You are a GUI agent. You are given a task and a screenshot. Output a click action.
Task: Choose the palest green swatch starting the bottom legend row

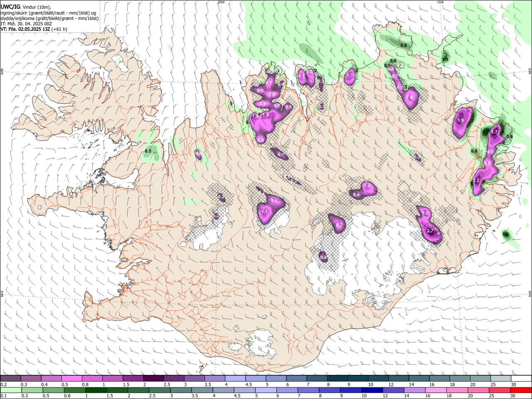[11, 390]
